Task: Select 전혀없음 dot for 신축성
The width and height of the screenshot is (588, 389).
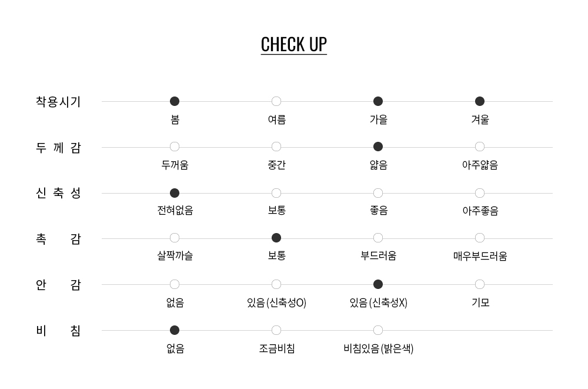Action: pos(175,193)
